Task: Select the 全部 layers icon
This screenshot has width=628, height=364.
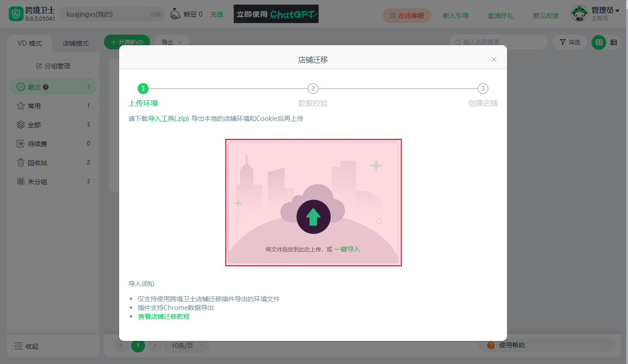Action: (20, 125)
